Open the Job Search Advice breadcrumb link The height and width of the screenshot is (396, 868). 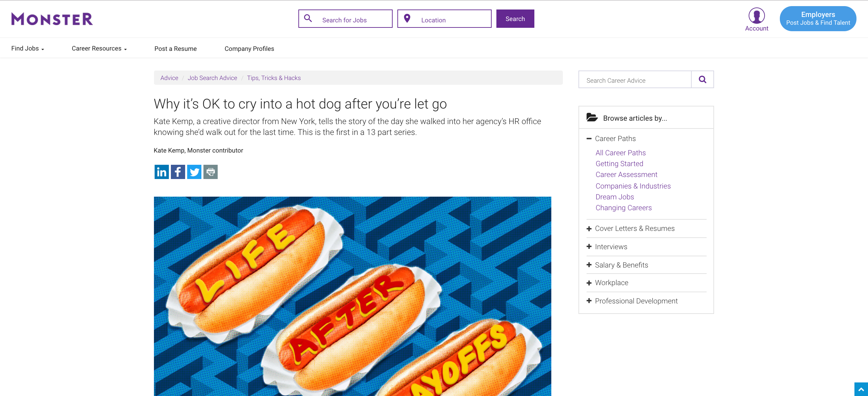[x=213, y=78]
